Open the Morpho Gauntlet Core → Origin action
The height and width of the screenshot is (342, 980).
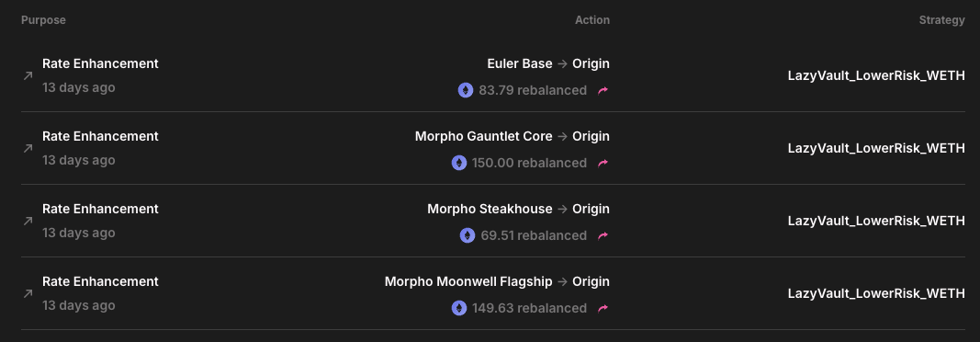[x=513, y=136]
